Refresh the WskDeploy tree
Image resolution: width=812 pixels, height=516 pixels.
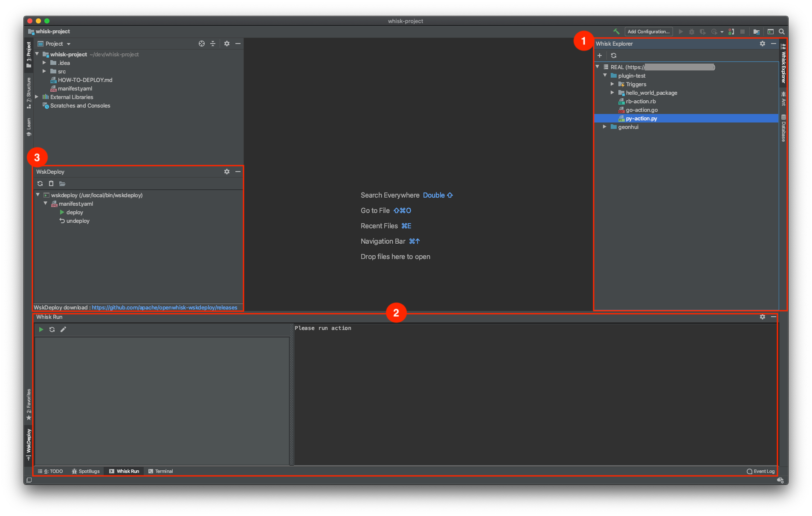40,183
